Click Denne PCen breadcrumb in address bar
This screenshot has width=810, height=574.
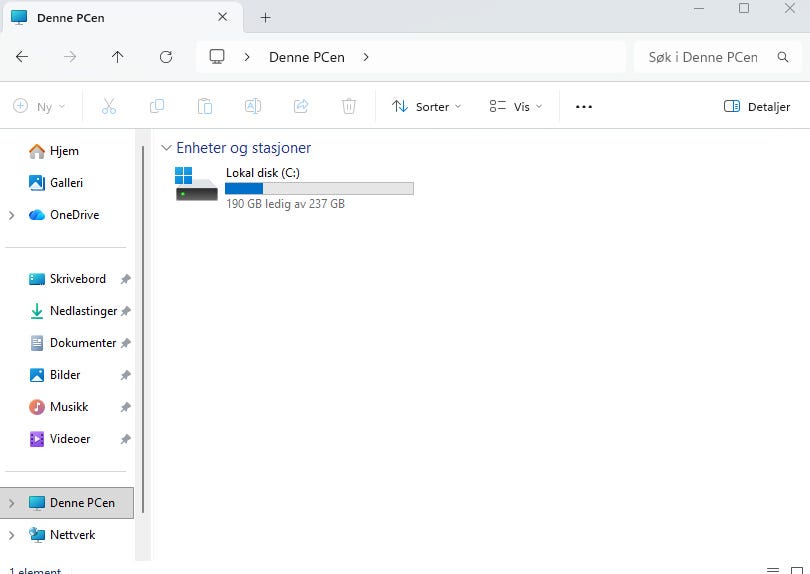(307, 57)
